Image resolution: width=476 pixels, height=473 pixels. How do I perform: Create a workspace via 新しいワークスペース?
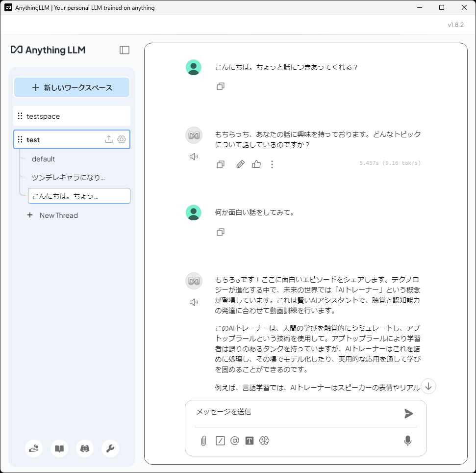click(72, 87)
